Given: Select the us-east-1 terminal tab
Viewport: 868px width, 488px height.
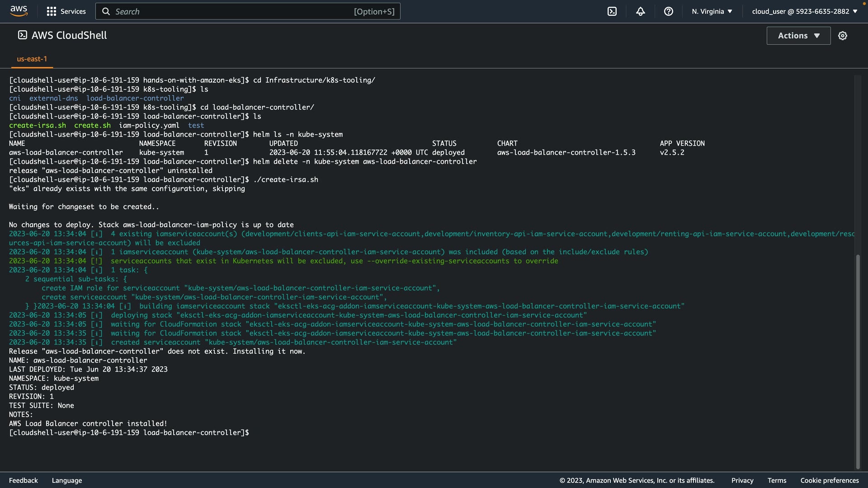Looking at the screenshot, I should (x=32, y=59).
